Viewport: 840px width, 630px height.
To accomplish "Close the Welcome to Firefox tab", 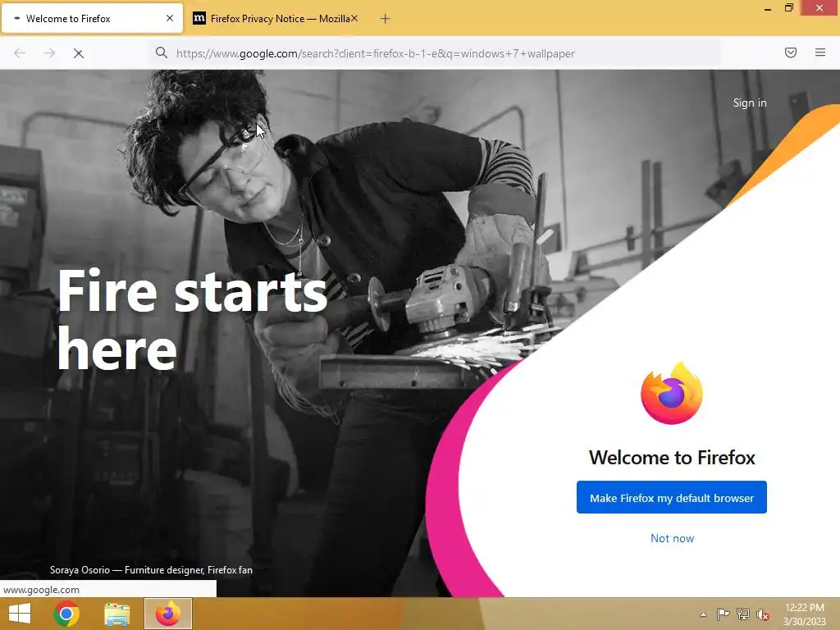I will click(170, 18).
